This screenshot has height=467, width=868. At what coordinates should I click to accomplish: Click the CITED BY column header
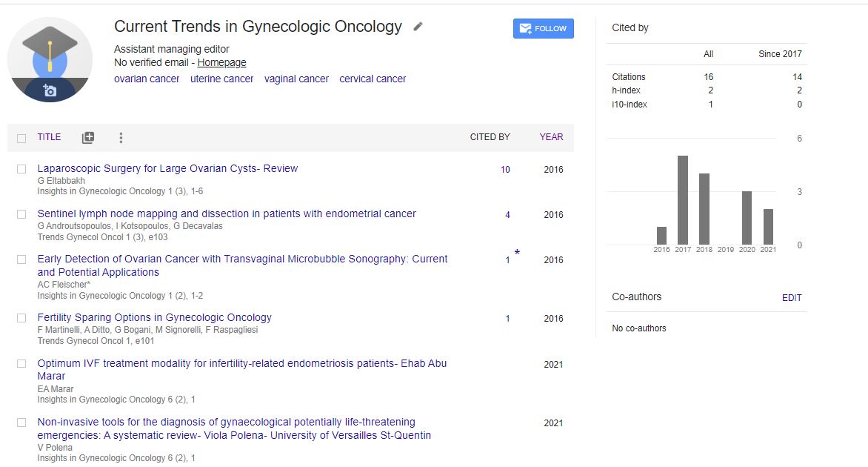coord(490,137)
